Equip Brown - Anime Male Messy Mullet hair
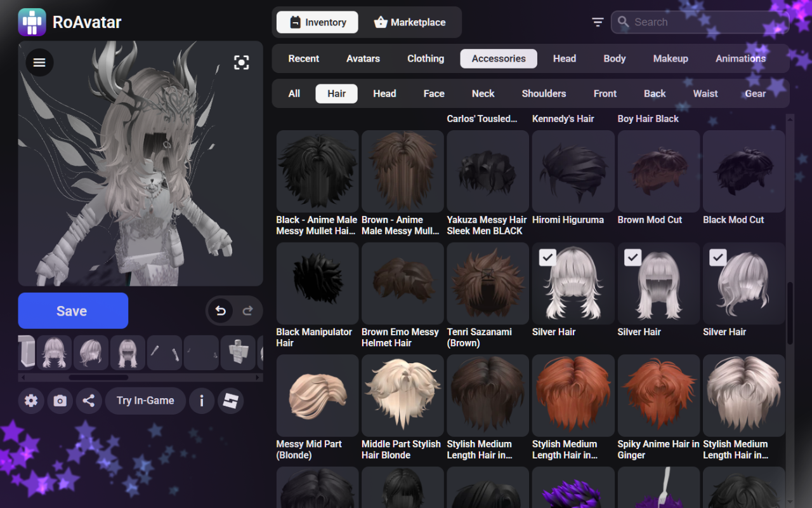The height and width of the screenshot is (508, 812). pyautogui.click(x=402, y=171)
